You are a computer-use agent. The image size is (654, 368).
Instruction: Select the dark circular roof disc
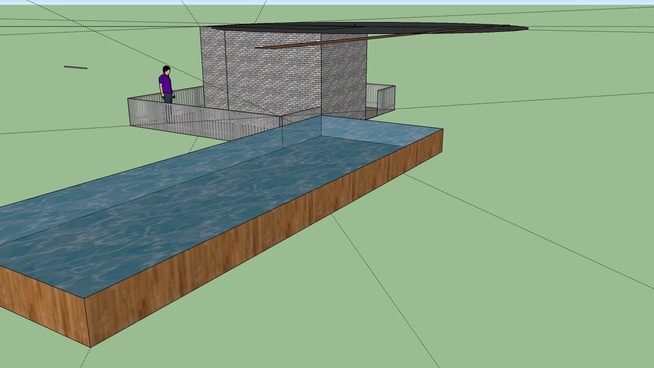pos(369,28)
